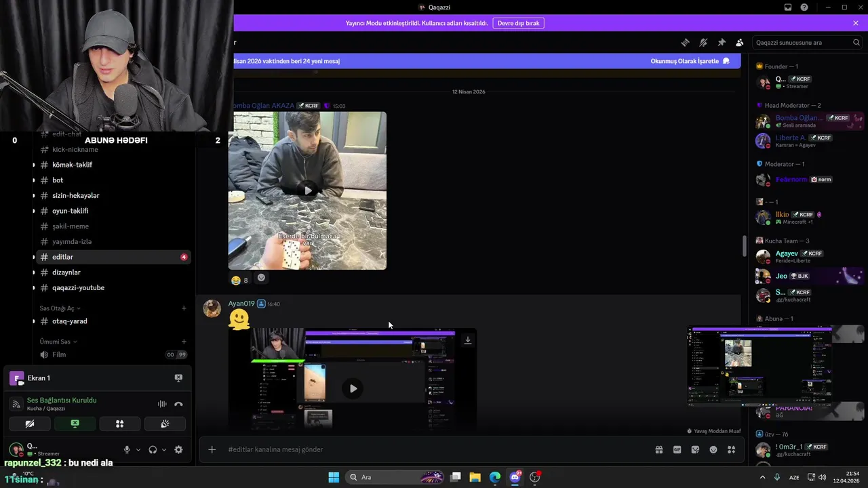Open the soundboard button
The height and width of the screenshot is (488, 868).
click(165, 424)
